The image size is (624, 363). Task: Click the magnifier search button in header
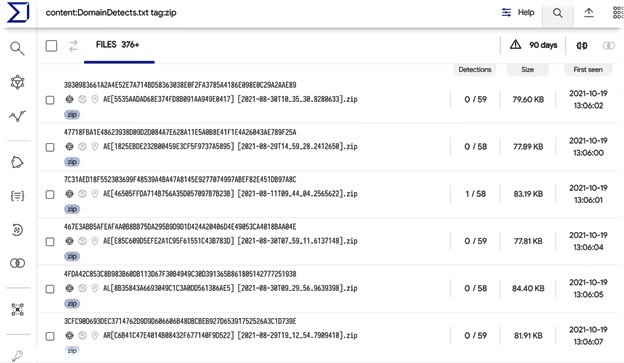558,13
